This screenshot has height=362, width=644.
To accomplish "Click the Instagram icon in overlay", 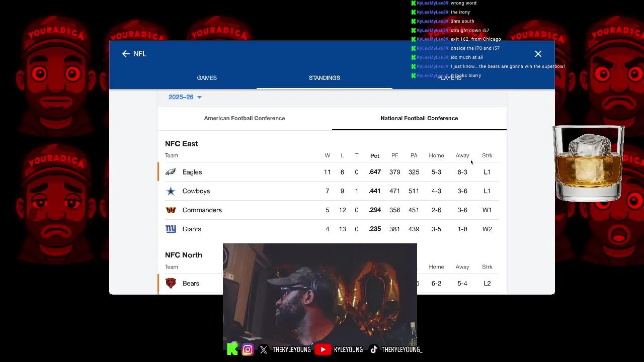I will (x=248, y=349).
